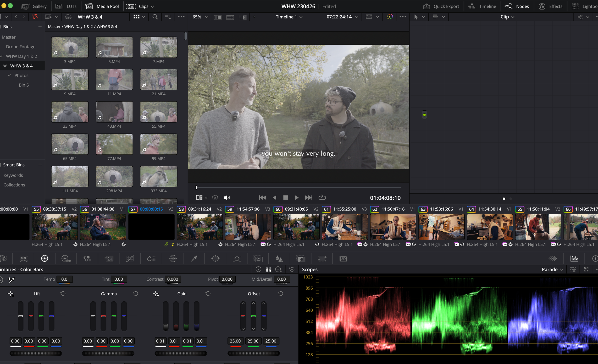Open the scope settings icon
Viewport: 598px width, 364px height.
tap(573, 269)
